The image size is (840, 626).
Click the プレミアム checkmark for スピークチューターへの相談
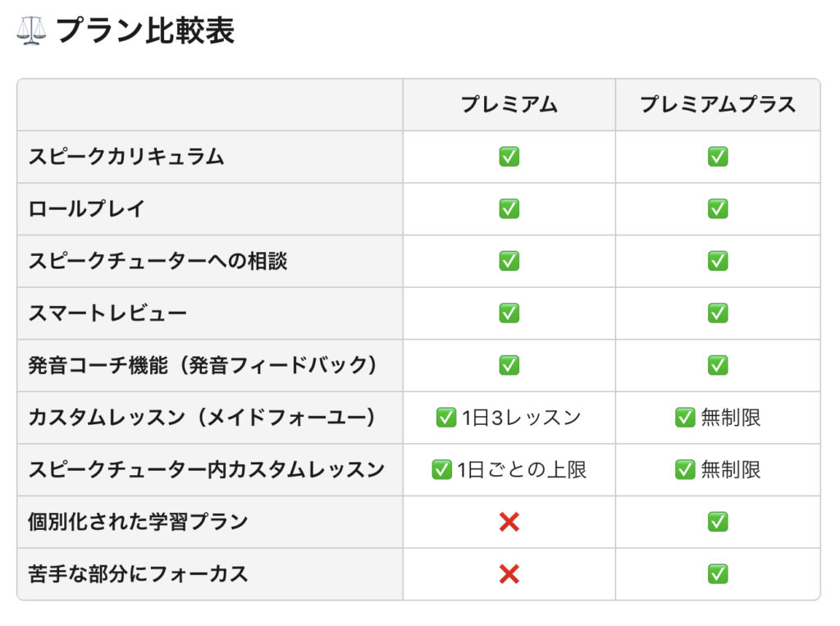click(x=509, y=261)
